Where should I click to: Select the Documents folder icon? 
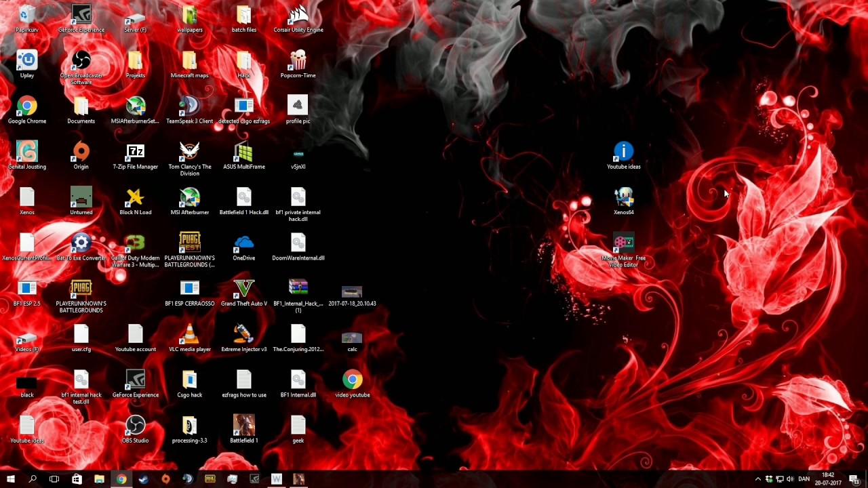[81, 110]
